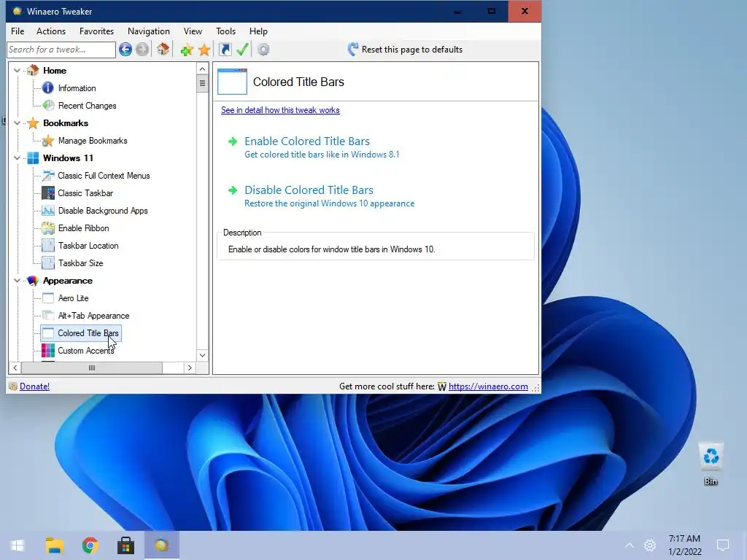Image resolution: width=747 pixels, height=560 pixels.
Task: Open File Explorer from taskbar
Action: coord(54,545)
